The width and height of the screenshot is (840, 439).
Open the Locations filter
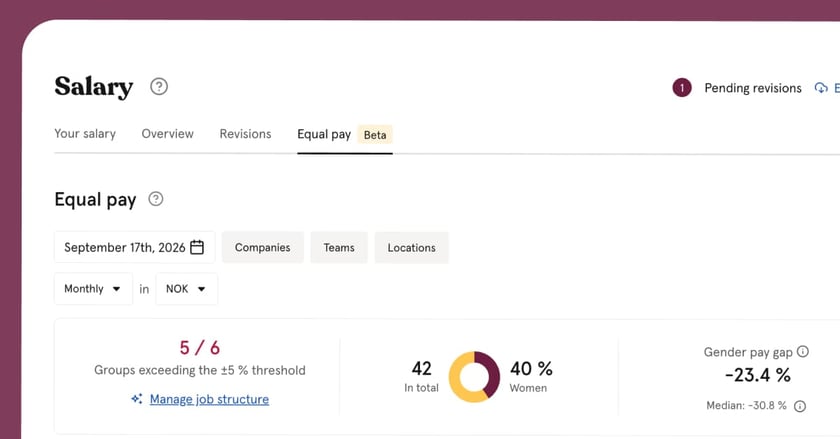tap(411, 248)
